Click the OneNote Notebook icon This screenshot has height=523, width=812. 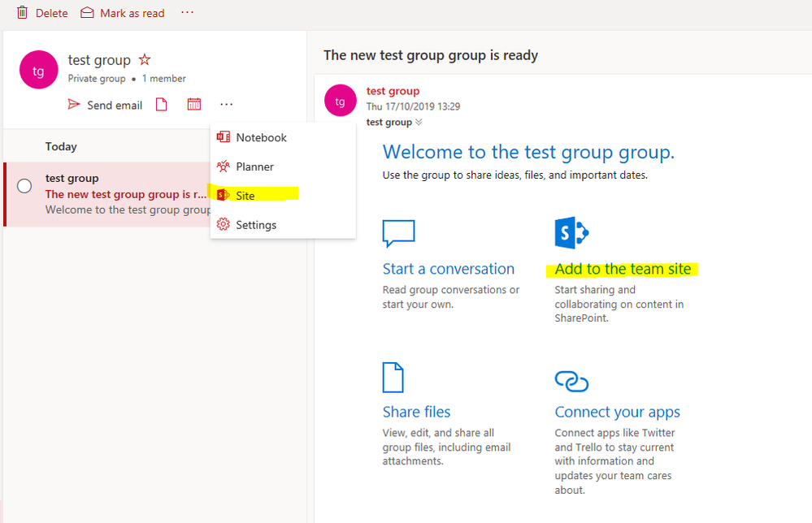224,137
